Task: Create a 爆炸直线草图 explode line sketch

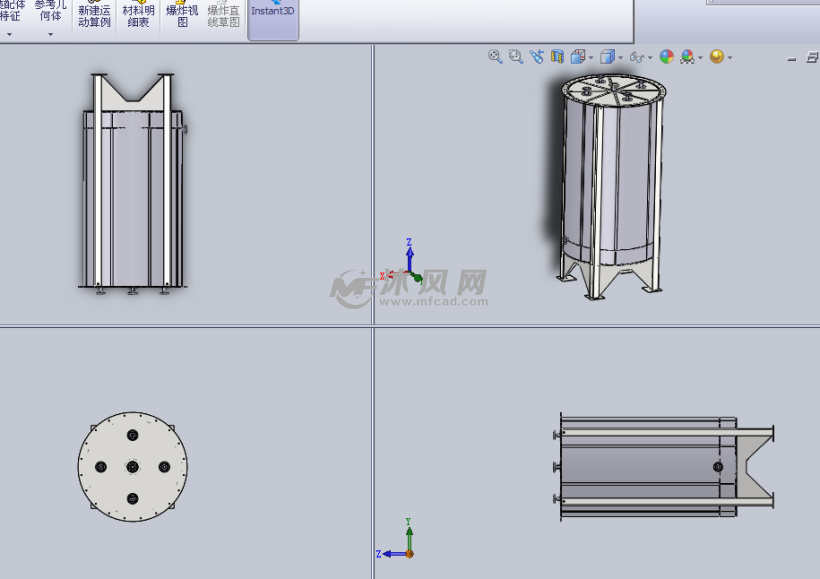Action: click(222, 14)
